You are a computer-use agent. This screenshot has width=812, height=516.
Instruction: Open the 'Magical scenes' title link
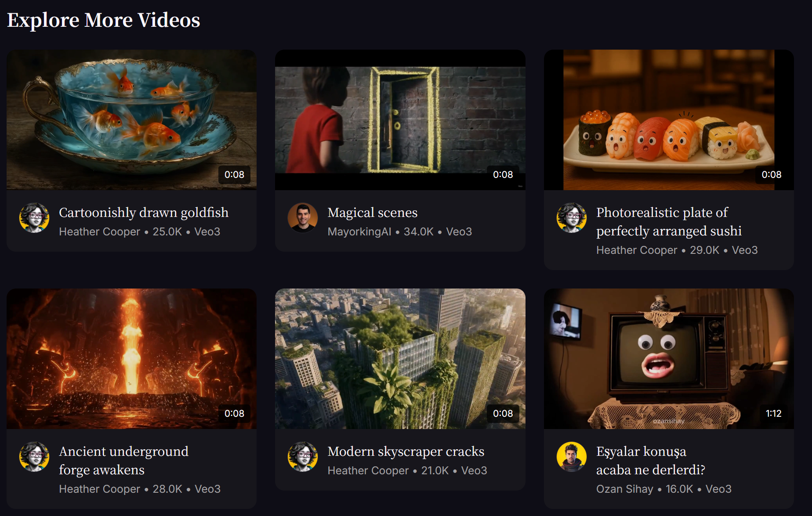click(373, 213)
